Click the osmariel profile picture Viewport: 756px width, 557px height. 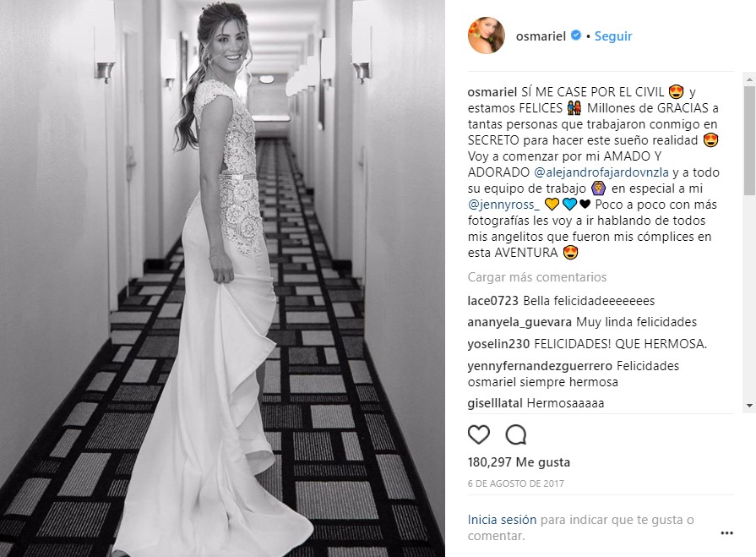coord(486,35)
